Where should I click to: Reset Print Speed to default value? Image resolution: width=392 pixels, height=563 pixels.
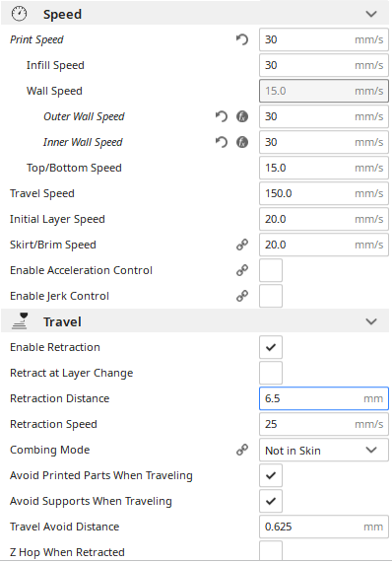coord(242,39)
